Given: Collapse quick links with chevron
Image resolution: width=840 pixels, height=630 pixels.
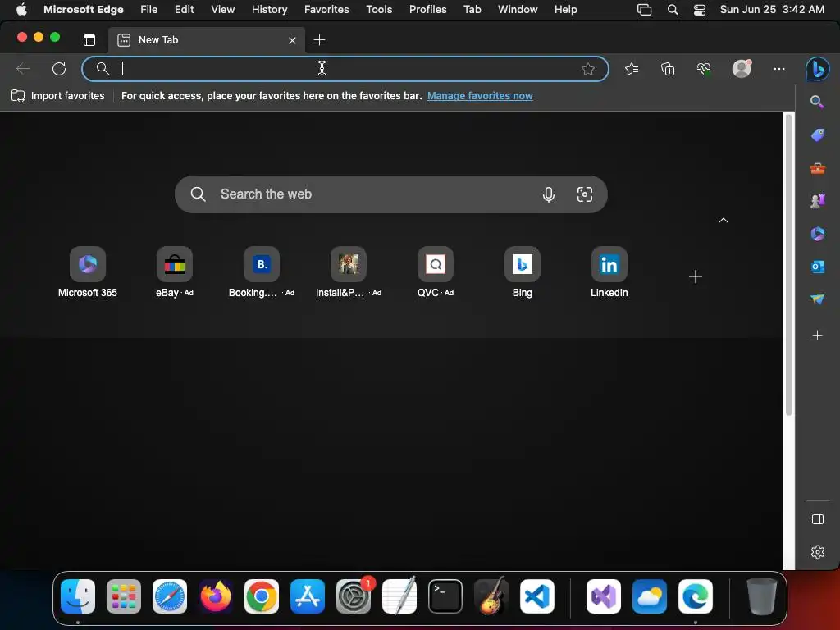Looking at the screenshot, I should tap(724, 221).
